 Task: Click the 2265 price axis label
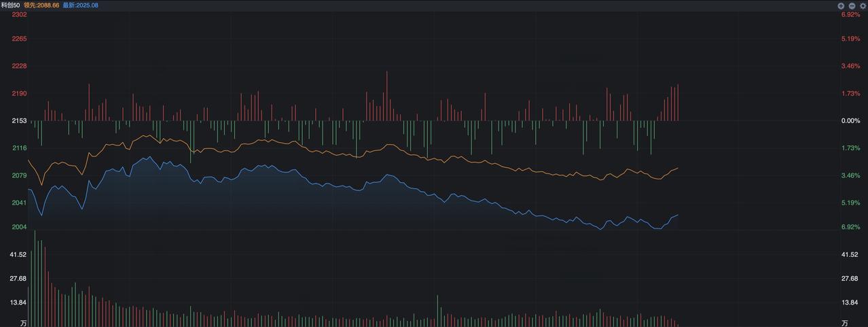[x=19, y=39]
